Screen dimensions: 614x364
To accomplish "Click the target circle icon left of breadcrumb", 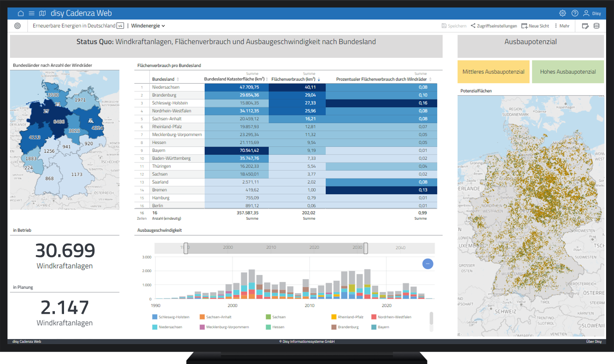I will coord(17,25).
